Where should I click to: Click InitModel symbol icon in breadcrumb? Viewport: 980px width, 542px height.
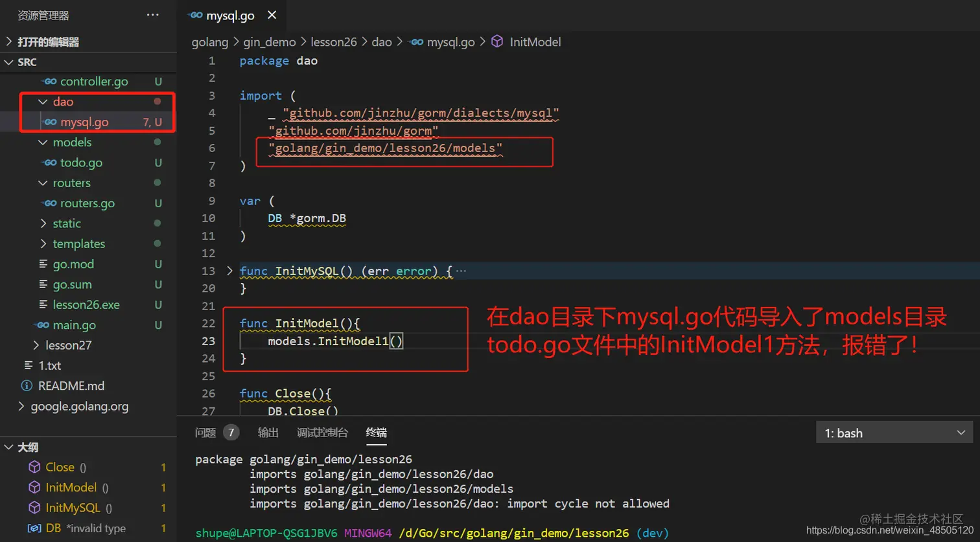(x=497, y=41)
